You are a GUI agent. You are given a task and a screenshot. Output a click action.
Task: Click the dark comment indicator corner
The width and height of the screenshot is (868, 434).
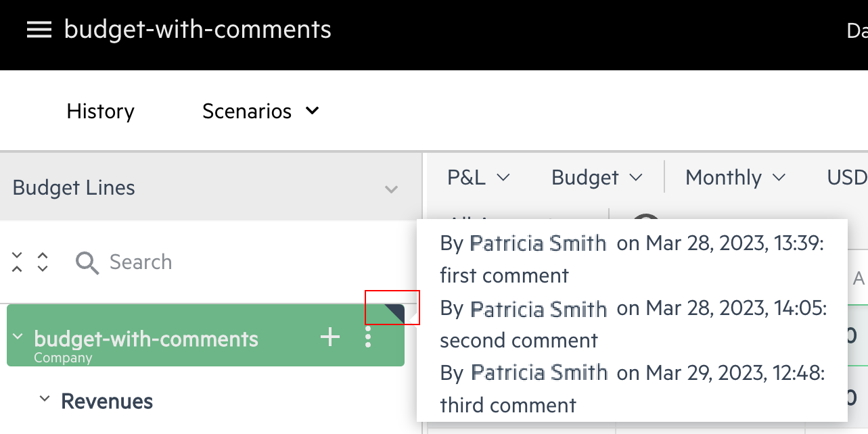(396, 312)
